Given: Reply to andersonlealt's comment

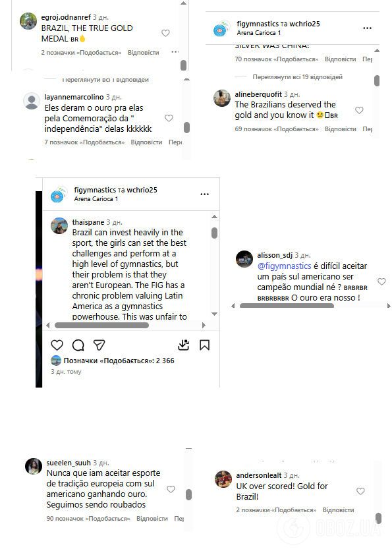Looking at the screenshot, I should coord(338,510).
